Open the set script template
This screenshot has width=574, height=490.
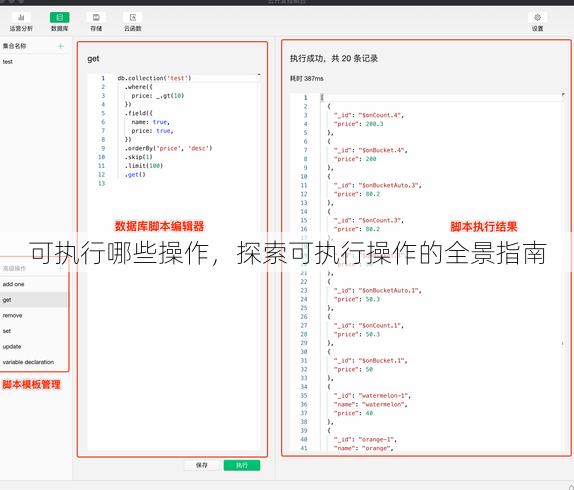[34, 331]
